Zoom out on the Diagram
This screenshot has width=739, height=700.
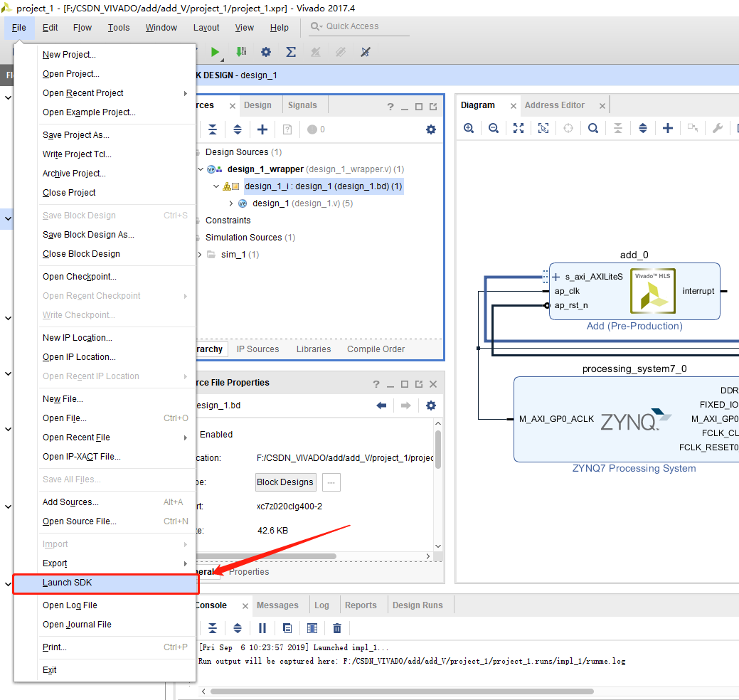[x=494, y=128]
